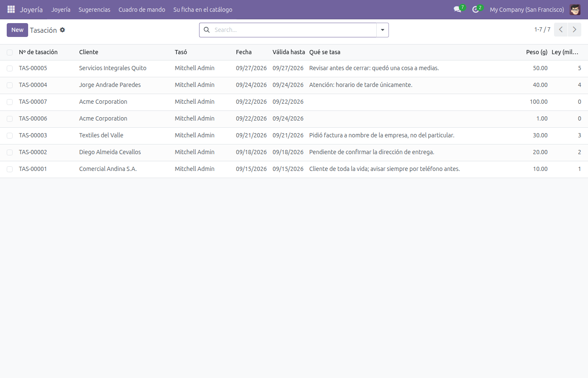Open record TAS-00002
588x378 pixels.
tap(33, 152)
